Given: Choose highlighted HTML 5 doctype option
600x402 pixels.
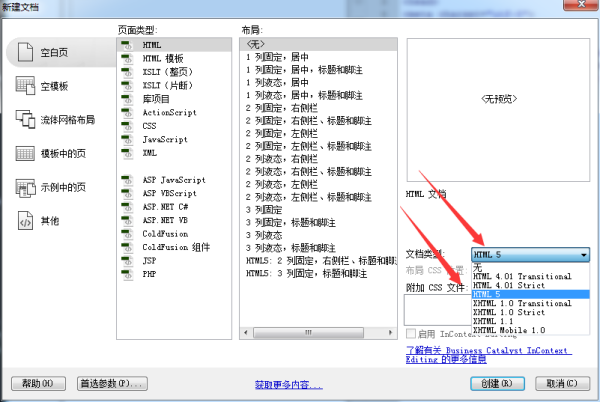Looking at the screenshot, I should (x=530, y=294).
